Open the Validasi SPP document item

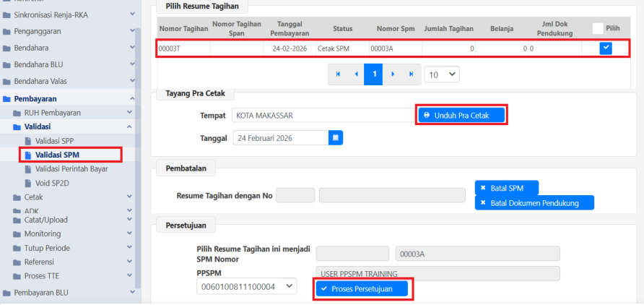click(x=56, y=140)
